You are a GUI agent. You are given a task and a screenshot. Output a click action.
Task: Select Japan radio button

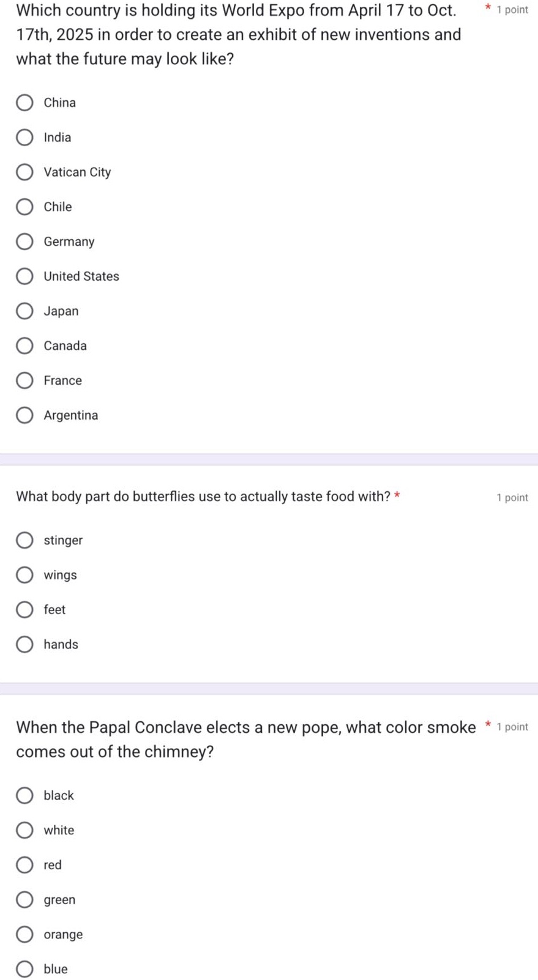click(x=24, y=311)
